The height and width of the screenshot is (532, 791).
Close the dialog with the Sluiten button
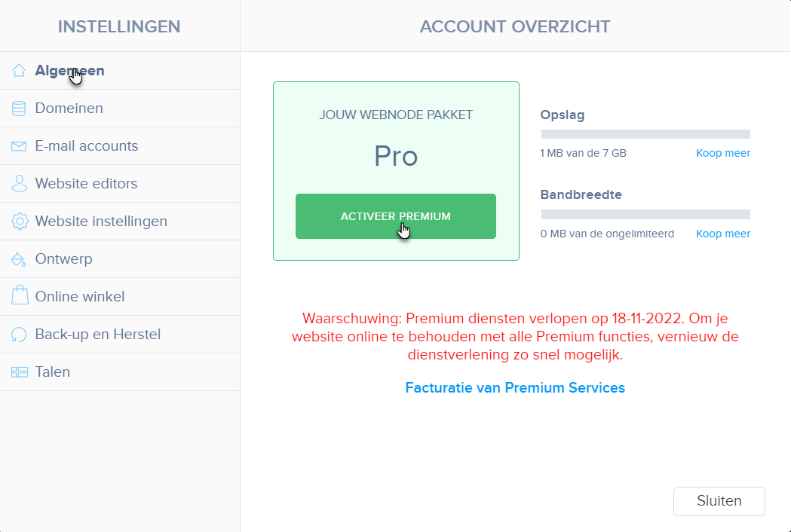coord(719,501)
